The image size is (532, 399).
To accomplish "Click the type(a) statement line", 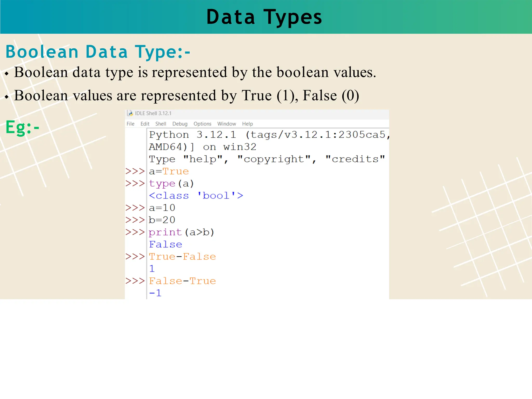I will pyautogui.click(x=171, y=184).
